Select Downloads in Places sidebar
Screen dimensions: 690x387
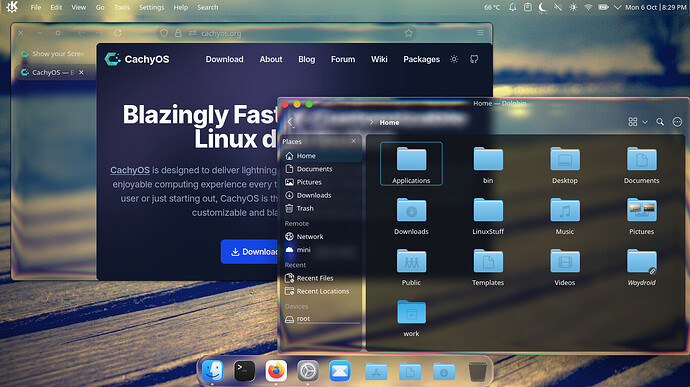click(x=321, y=195)
